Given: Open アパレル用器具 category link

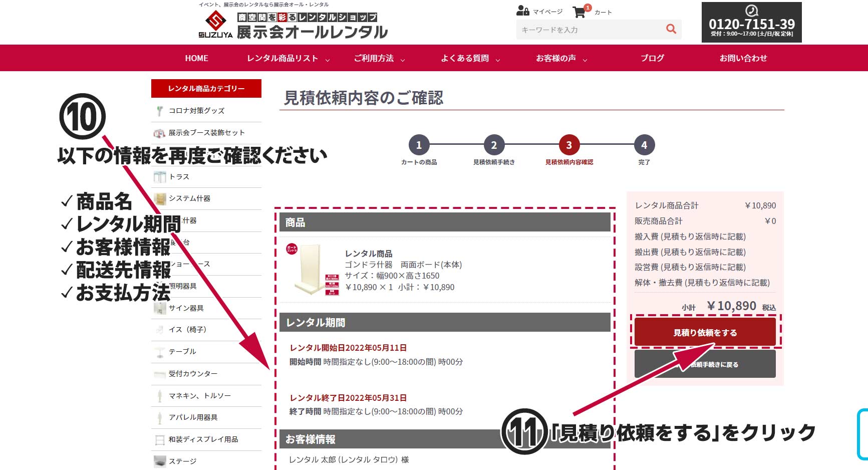Looking at the screenshot, I should tap(193, 417).
